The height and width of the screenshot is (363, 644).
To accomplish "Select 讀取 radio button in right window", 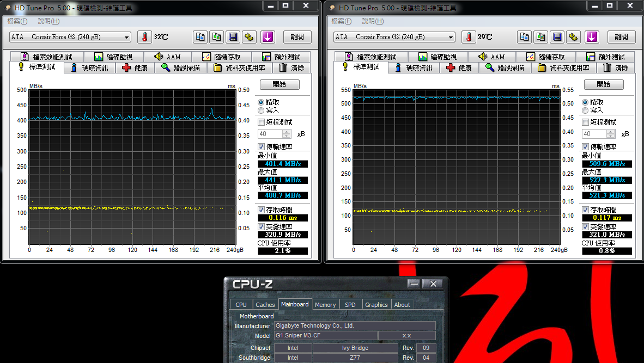I will point(585,102).
